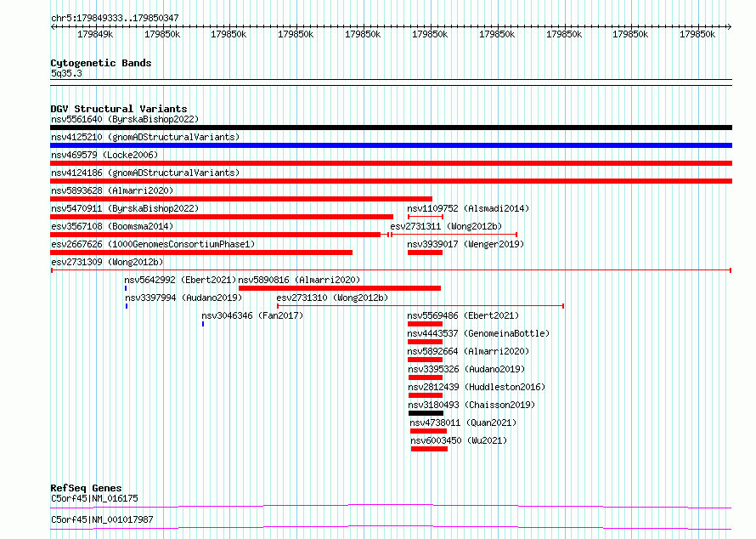The image size is (756, 539).
Task: Open the nsv5470911 (ByrskaBishop2022) variant label
Action: click(x=125, y=208)
